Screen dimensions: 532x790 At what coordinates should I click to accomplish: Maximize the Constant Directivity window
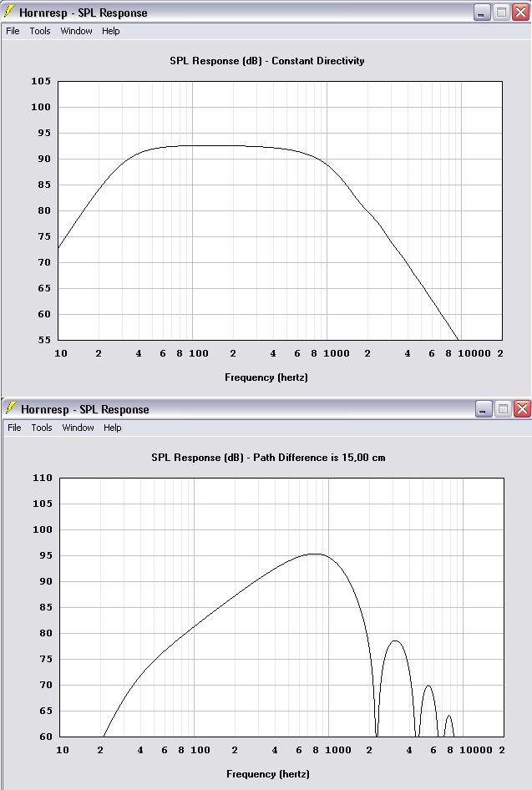[x=501, y=13]
